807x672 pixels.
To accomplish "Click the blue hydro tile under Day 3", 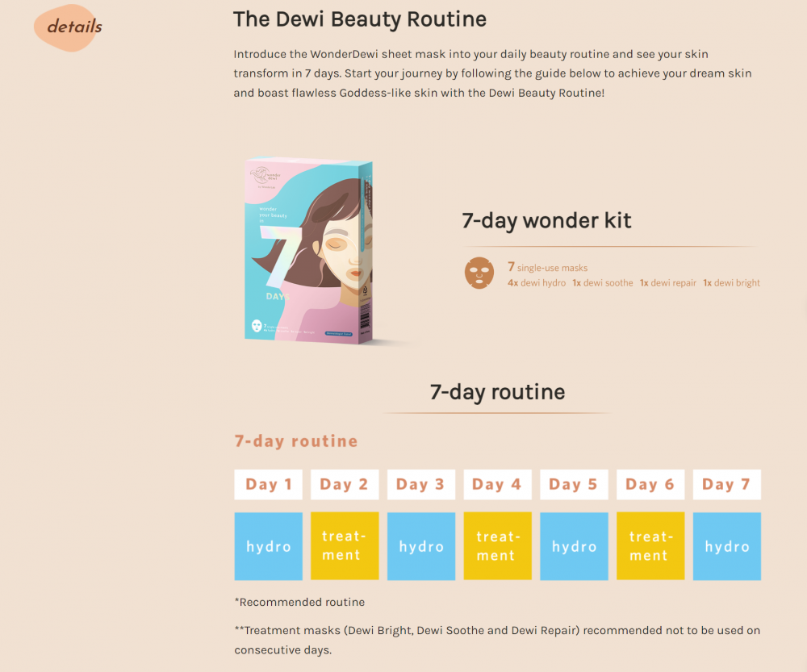I will 421,546.
